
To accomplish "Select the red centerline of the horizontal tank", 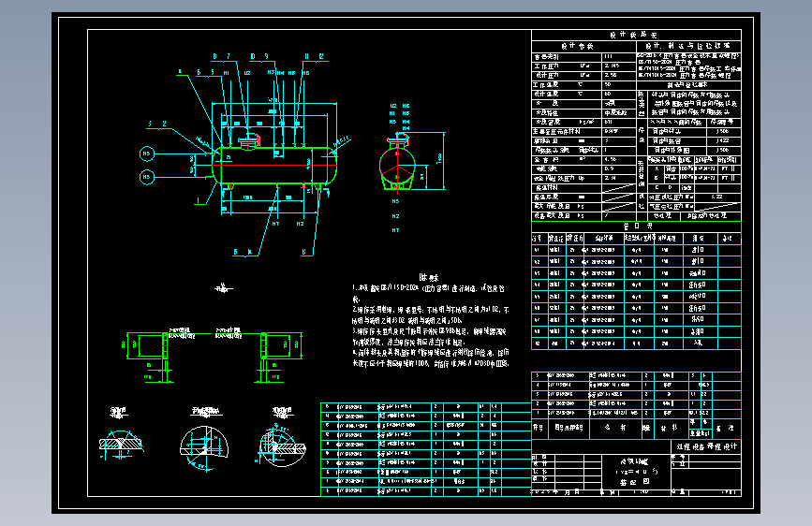I will coord(274,166).
